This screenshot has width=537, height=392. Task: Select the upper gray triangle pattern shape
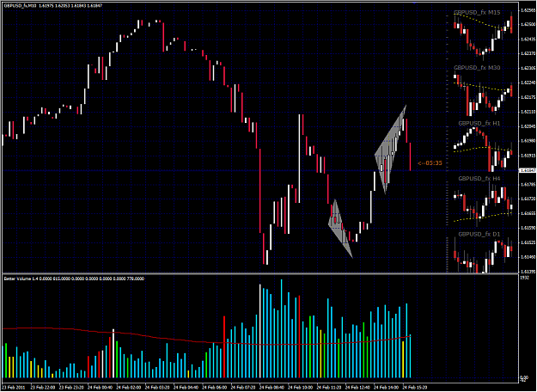point(389,150)
